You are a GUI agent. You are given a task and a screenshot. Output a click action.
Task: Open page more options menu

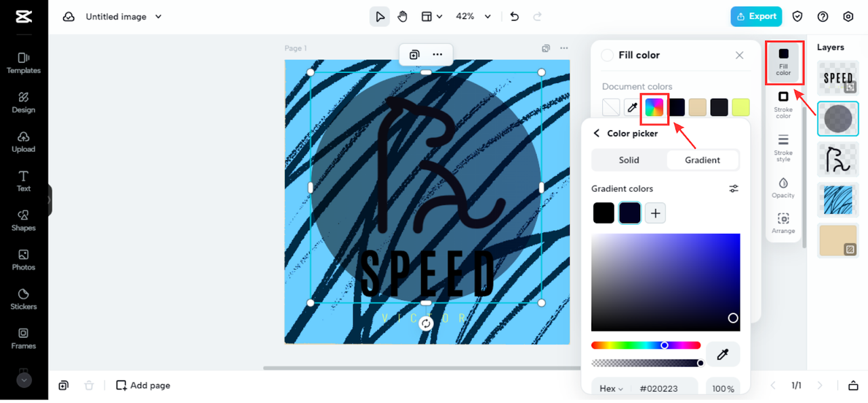(x=564, y=48)
